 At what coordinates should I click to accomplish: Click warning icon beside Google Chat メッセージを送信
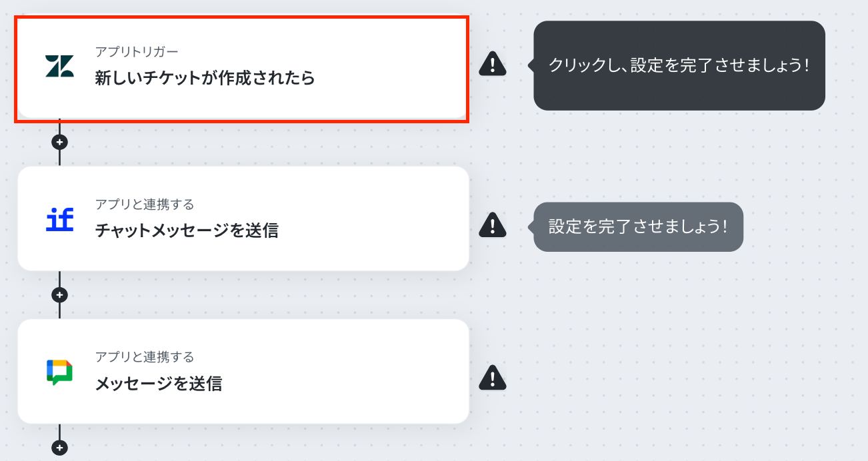(x=493, y=378)
